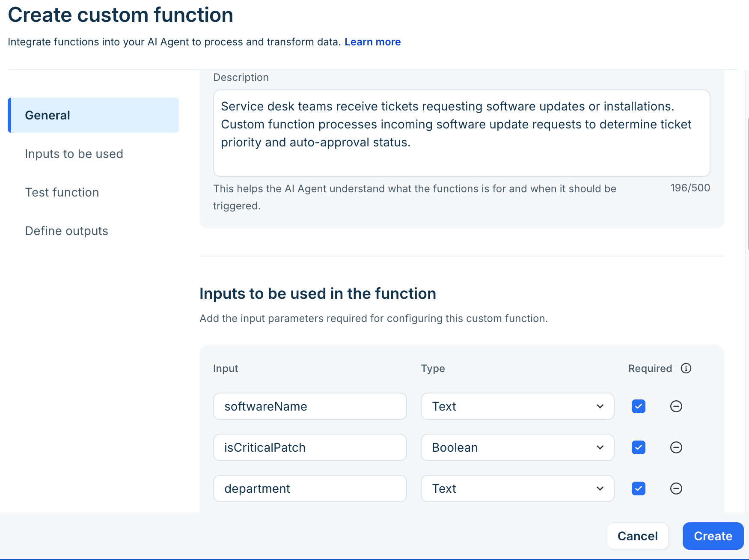Click into the Description text area

461,133
